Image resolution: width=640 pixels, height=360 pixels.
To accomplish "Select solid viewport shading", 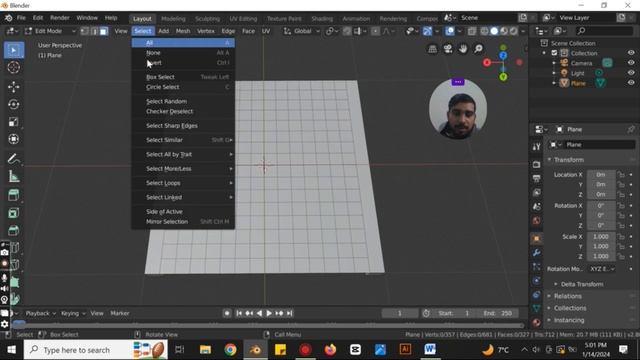I will 494,31.
